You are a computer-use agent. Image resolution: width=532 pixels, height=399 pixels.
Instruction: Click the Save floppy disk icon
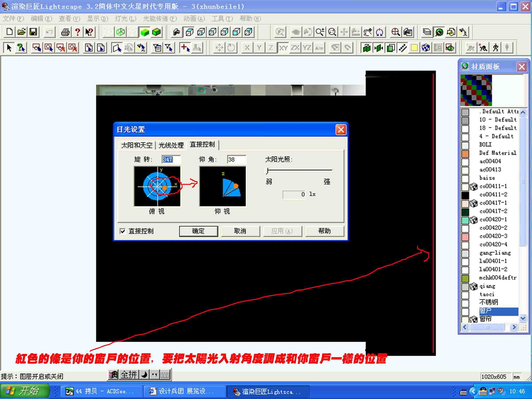(33, 32)
